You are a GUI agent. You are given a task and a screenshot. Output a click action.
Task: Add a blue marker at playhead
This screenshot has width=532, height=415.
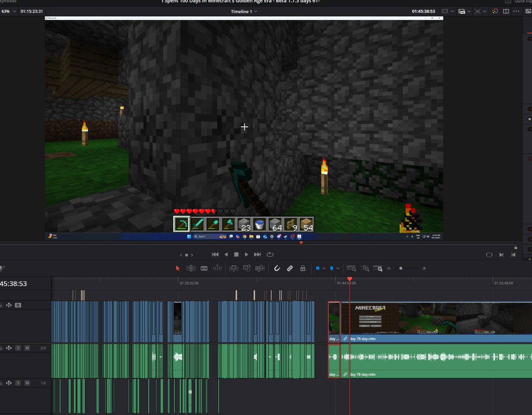tap(332, 268)
